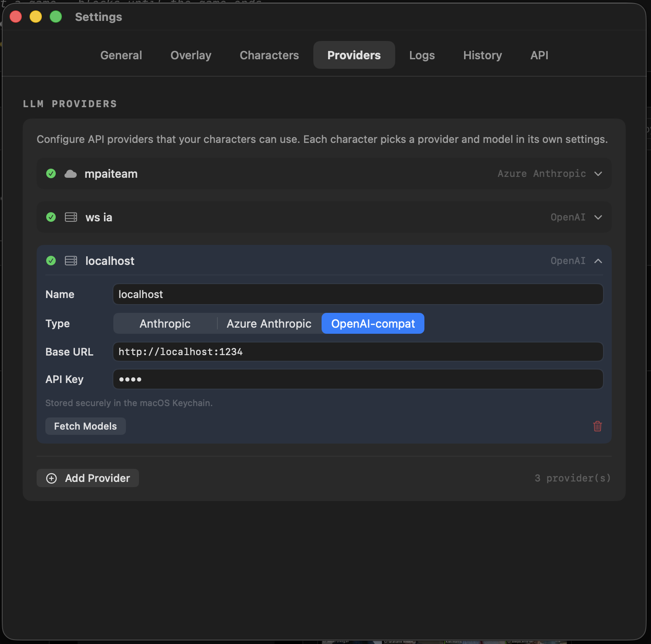Close the Settings window with red button
The width and height of the screenshot is (651, 644).
click(16, 17)
